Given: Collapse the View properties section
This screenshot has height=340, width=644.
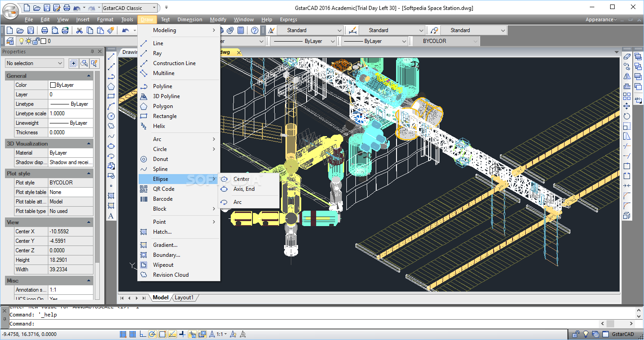Looking at the screenshot, I should [89, 222].
